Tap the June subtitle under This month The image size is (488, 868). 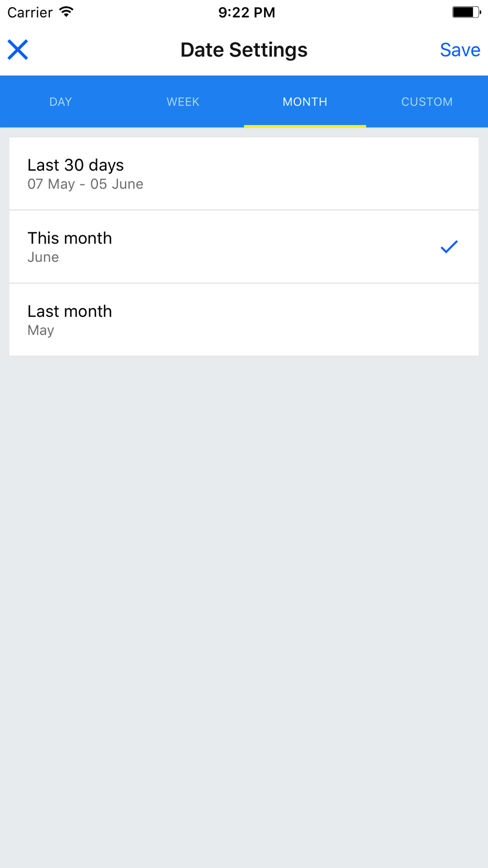tap(43, 257)
